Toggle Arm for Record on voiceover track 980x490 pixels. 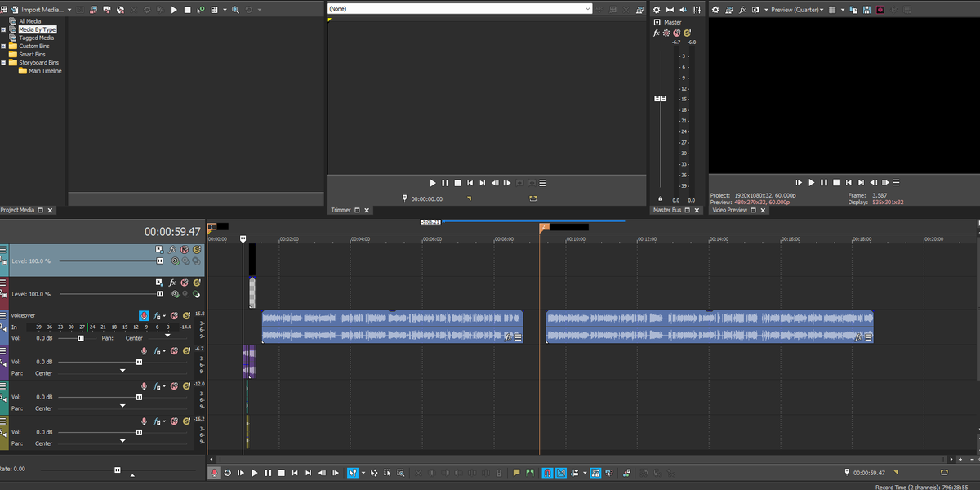click(x=144, y=315)
